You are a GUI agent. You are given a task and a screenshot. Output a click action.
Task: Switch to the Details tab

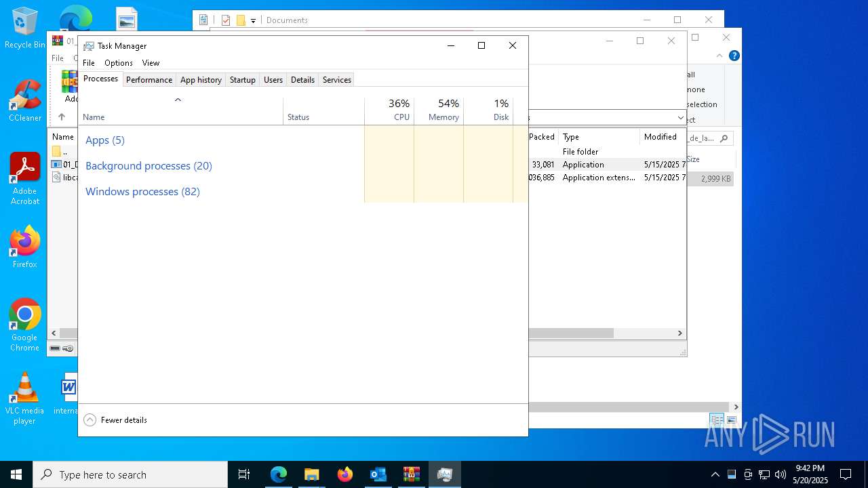302,79
